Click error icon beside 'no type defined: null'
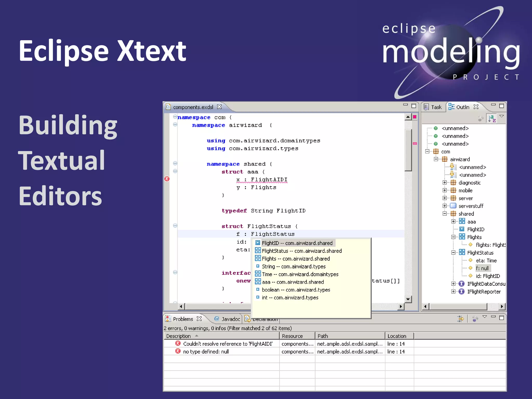This screenshot has width=532, height=399. point(178,351)
